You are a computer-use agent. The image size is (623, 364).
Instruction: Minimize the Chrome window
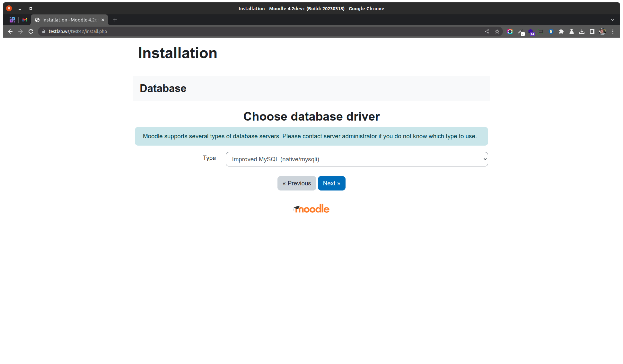pyautogui.click(x=20, y=8)
